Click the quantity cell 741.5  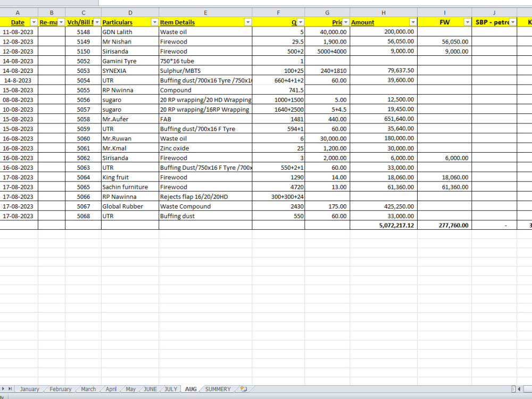pyautogui.click(x=278, y=90)
